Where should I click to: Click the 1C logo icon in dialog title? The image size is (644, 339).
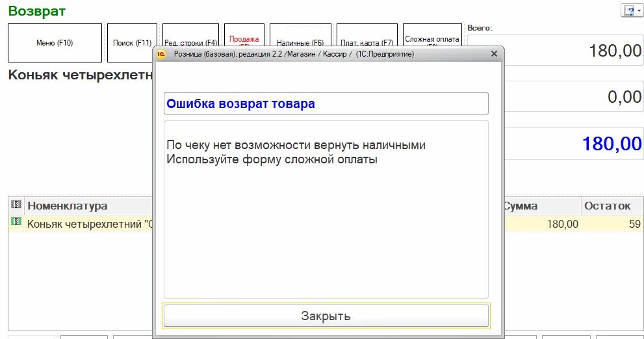[161, 54]
